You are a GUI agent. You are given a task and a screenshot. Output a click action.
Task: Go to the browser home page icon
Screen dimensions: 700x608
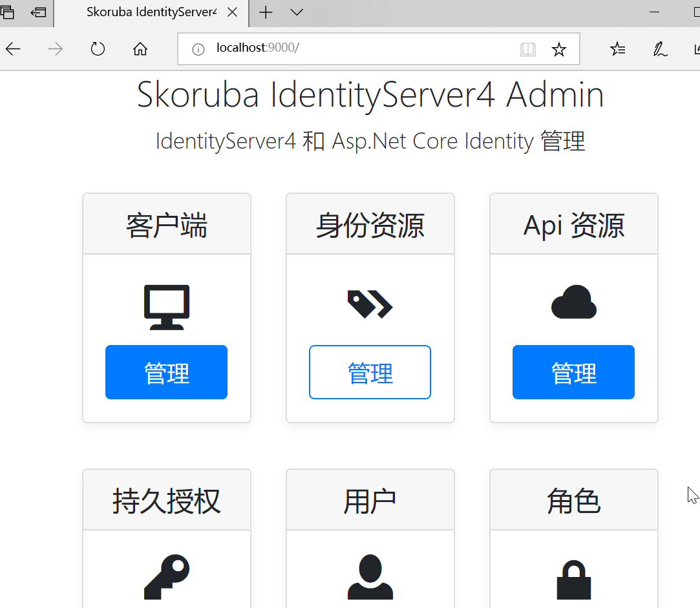[140, 48]
